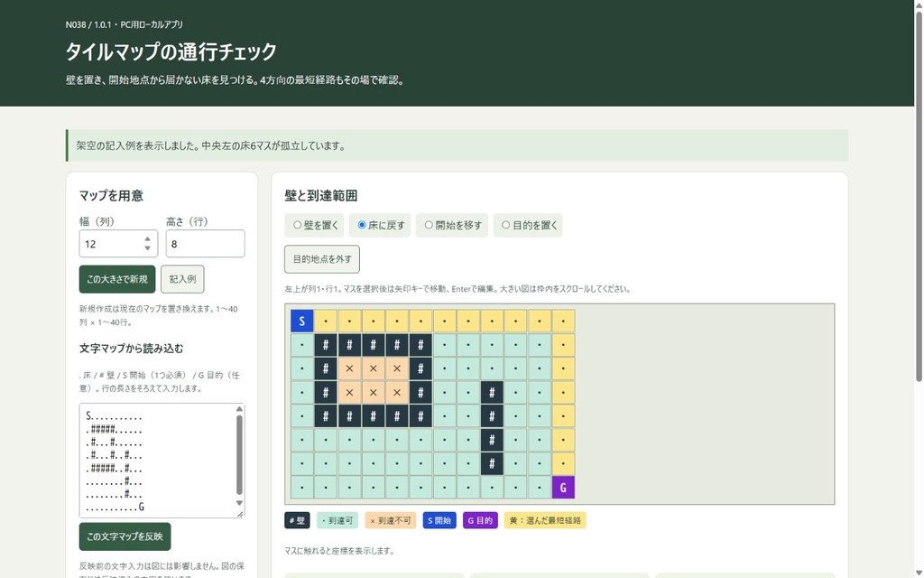The width and height of the screenshot is (924, 578).
Task: Click the page's vertical scrollbar thumb
Action: (x=919, y=196)
